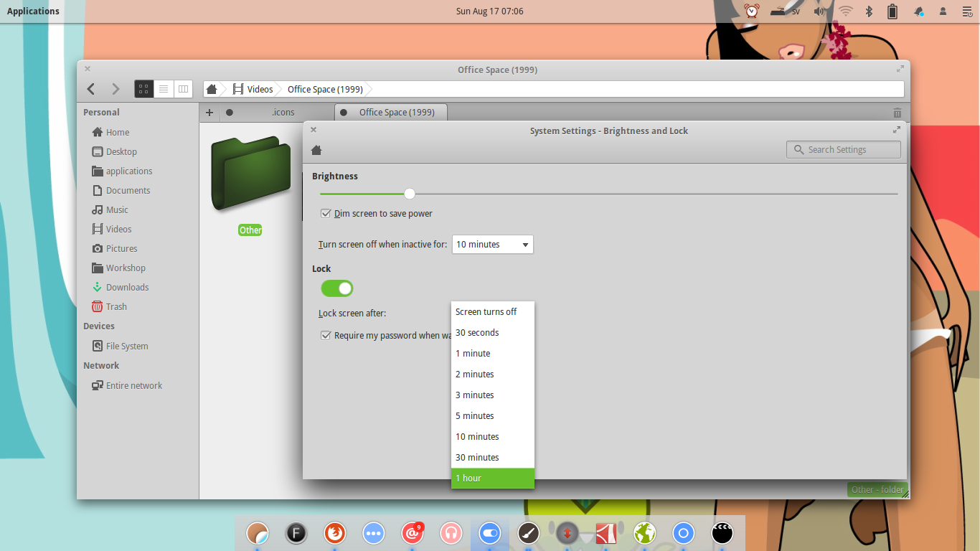980x551 pixels.
Task: Toggle Dim screen to save power checkbox
Action: 326,213
